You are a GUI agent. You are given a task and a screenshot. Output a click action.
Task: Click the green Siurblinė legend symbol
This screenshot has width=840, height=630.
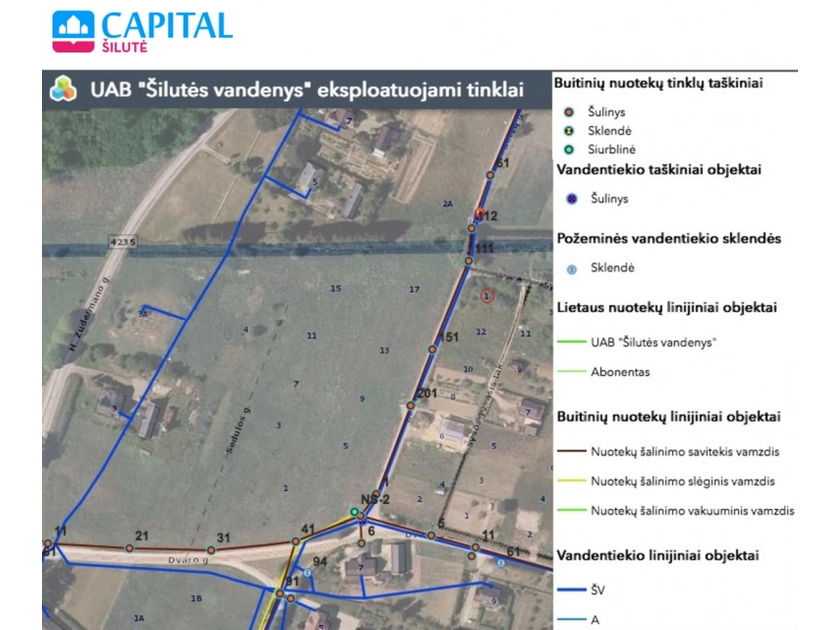tap(569, 149)
